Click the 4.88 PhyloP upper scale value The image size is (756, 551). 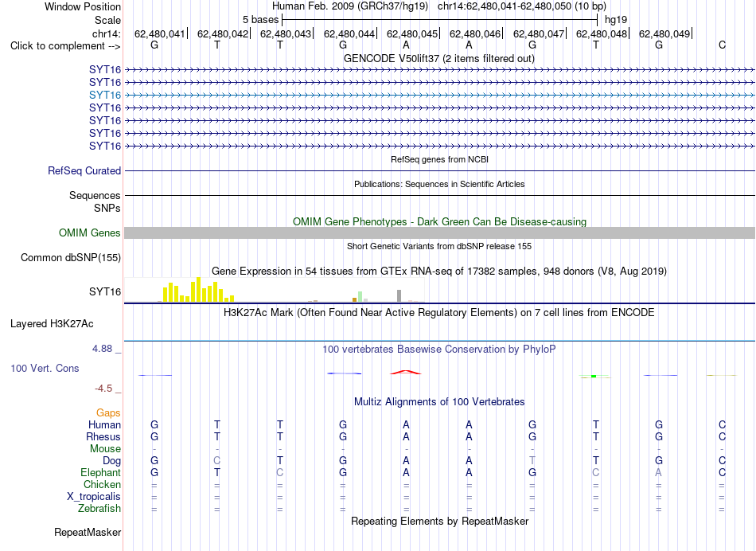pyautogui.click(x=102, y=348)
